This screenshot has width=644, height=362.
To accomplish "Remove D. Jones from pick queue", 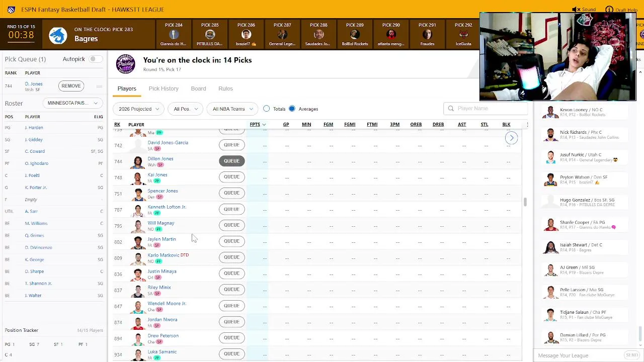I will click(71, 86).
